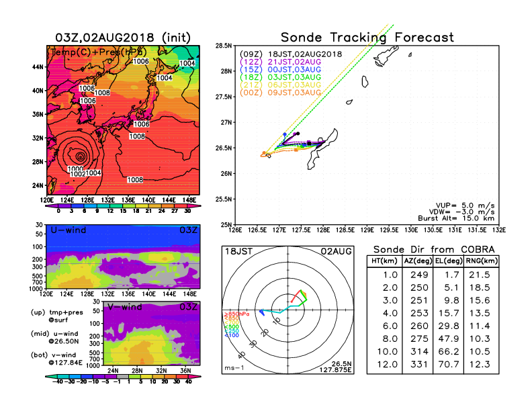Select height cell '6.0' in the table
Viewport: 532px width, 411px height.
tap(390, 326)
